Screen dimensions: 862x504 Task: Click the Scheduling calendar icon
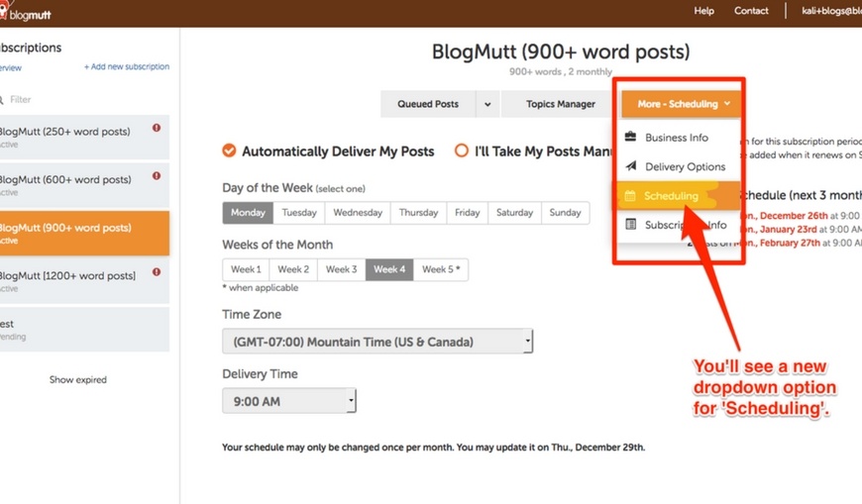tap(630, 195)
